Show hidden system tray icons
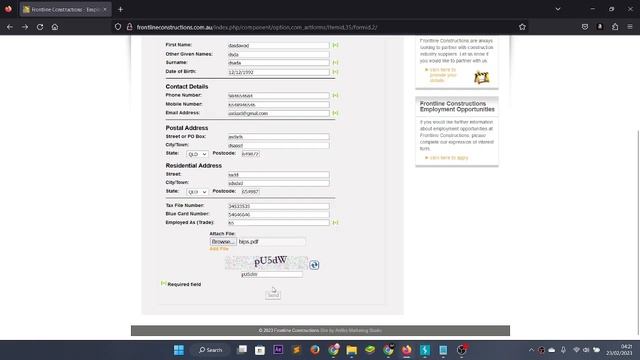Image resolution: width=640 pixels, height=360 pixels. [531, 350]
